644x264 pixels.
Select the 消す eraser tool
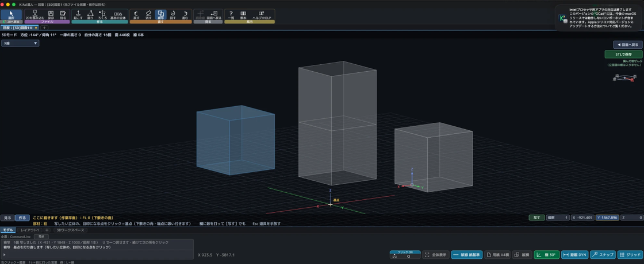click(149, 15)
